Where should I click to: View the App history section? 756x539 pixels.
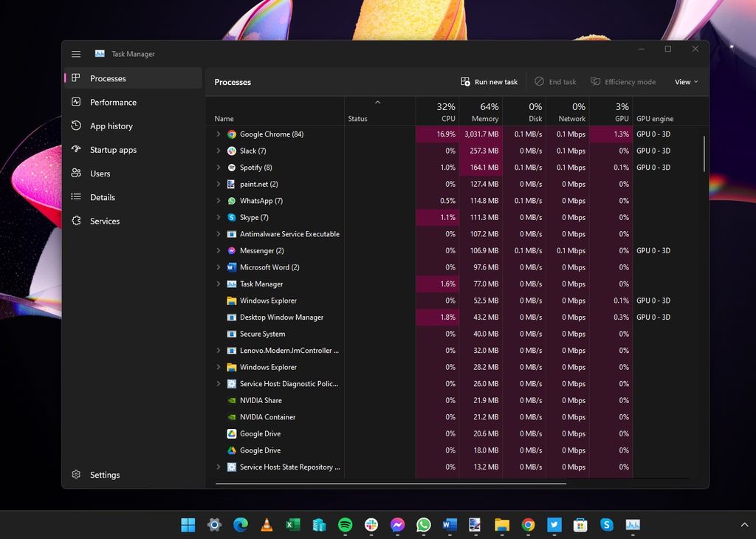tap(112, 126)
